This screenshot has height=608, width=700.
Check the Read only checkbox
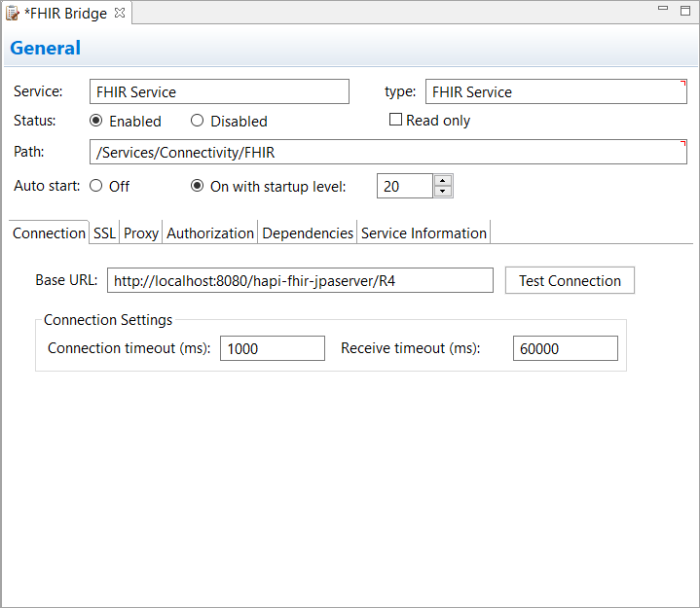[x=395, y=120]
